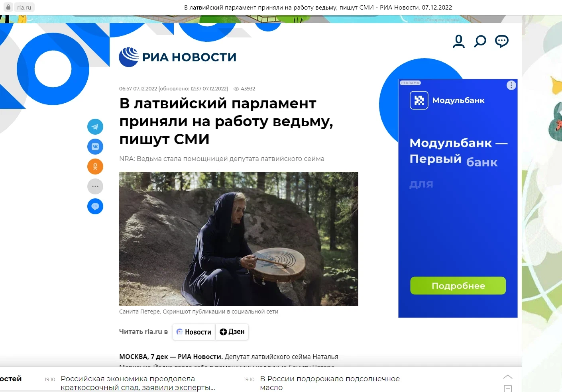The height and width of the screenshot is (392, 562).
Task: Share via the Odnoklassniki icon
Action: pyautogui.click(x=95, y=167)
